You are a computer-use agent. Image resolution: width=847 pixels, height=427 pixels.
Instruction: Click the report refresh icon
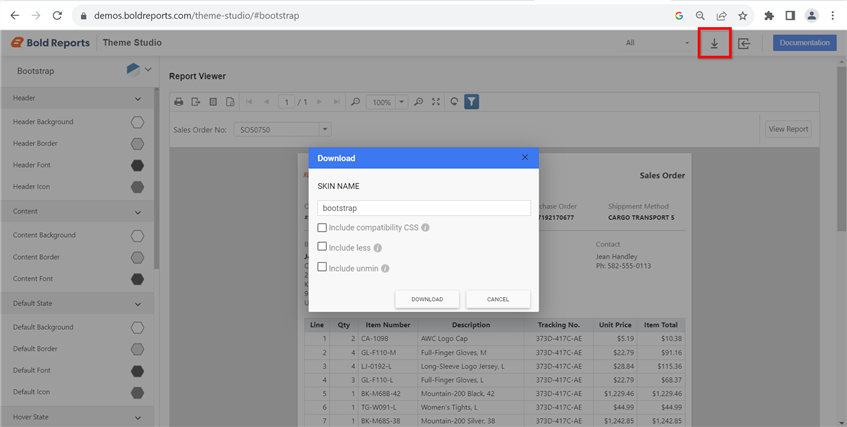pyautogui.click(x=454, y=102)
